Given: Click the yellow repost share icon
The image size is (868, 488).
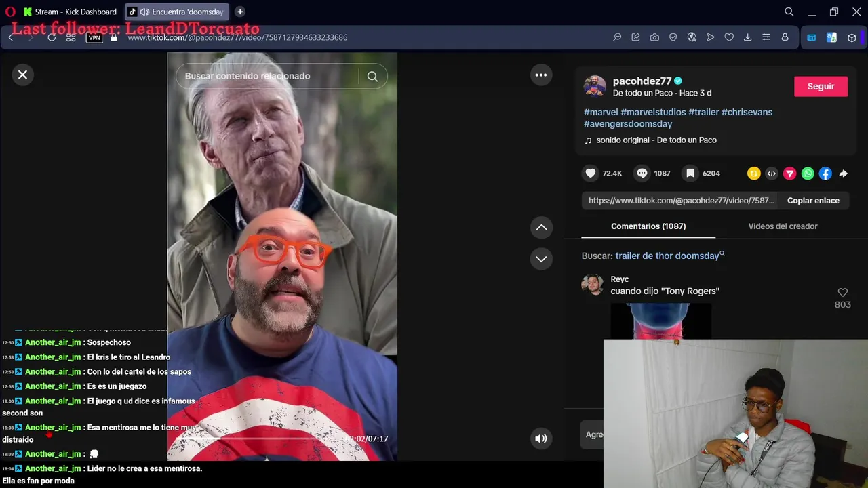Looking at the screenshot, I should point(753,174).
